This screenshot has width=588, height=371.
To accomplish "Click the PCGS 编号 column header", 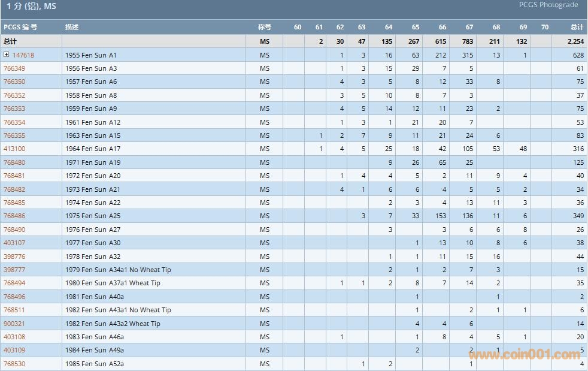I will 20,27.
